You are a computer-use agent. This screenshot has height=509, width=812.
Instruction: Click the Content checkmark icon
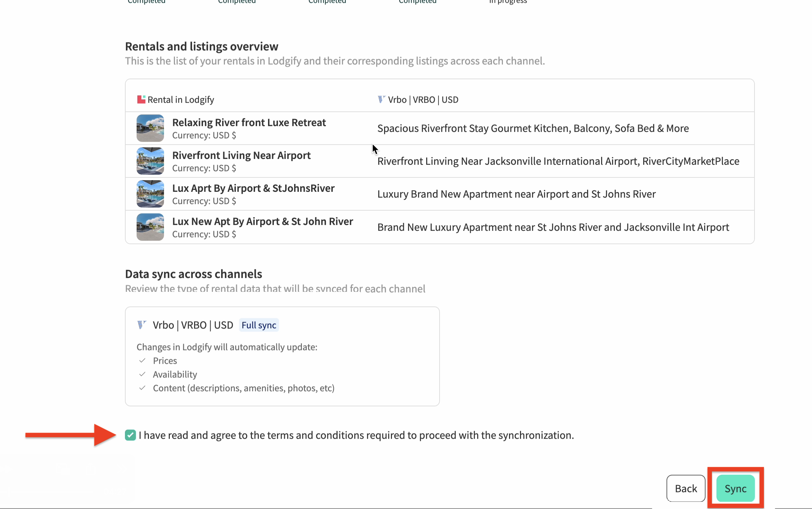(x=142, y=388)
